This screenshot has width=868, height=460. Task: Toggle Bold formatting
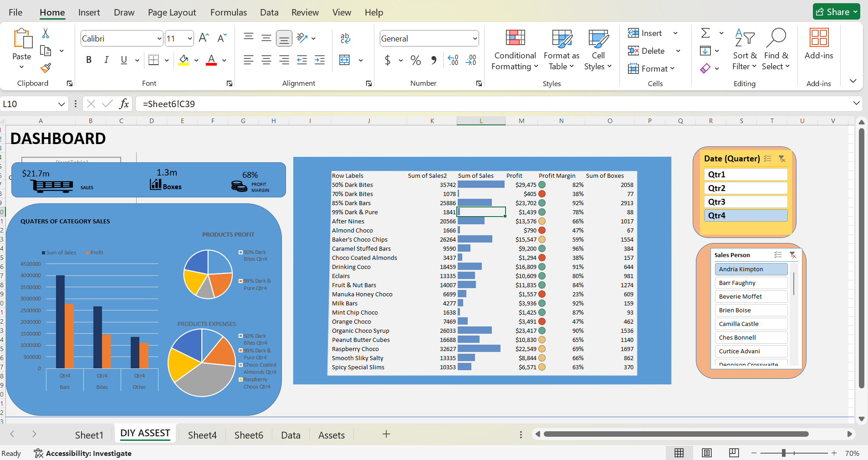point(89,60)
